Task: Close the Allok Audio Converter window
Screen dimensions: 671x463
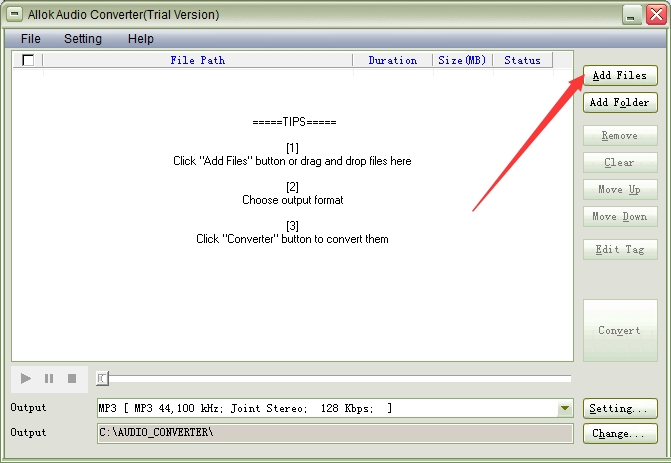Action: (656, 15)
